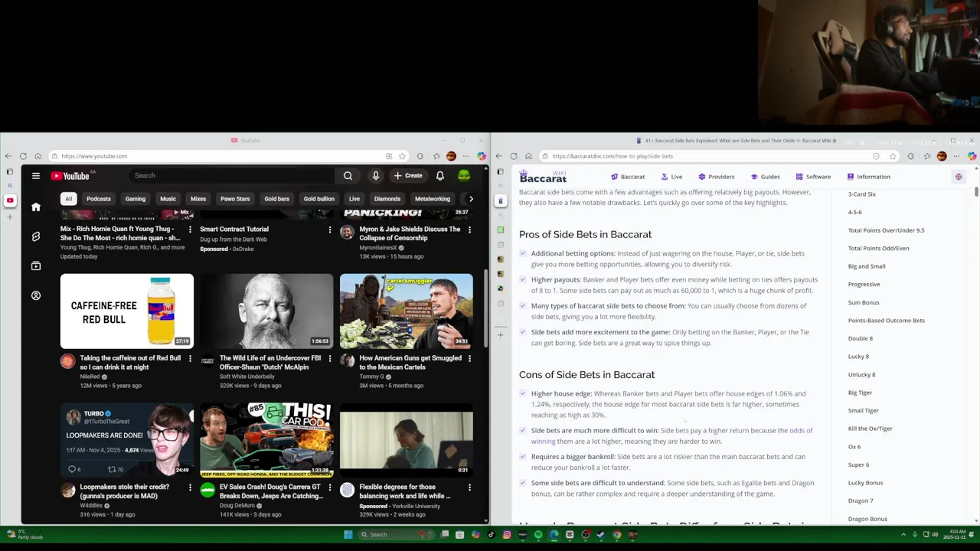Select the Podcasts filter chip
Screen dimensions: 980x551
click(99, 199)
